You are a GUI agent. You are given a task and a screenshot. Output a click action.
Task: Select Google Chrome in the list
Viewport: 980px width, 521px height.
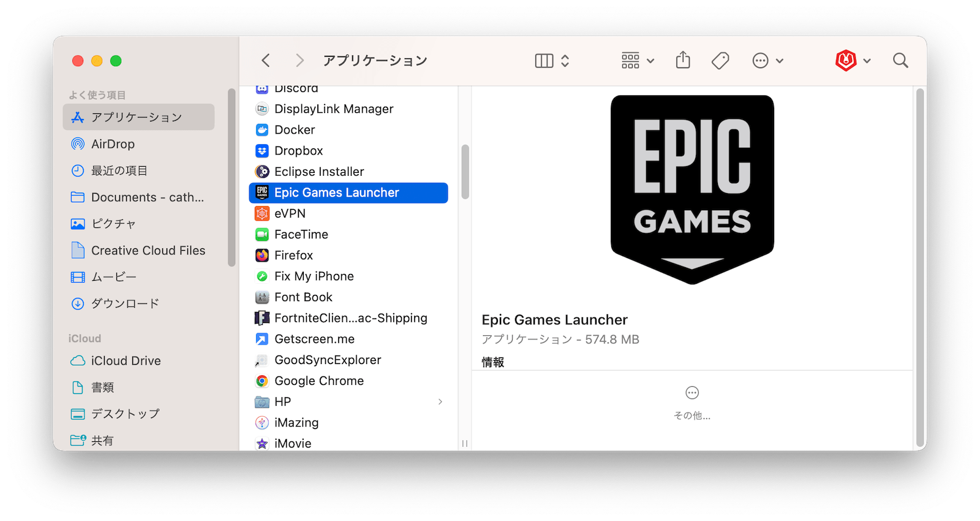(x=349, y=381)
